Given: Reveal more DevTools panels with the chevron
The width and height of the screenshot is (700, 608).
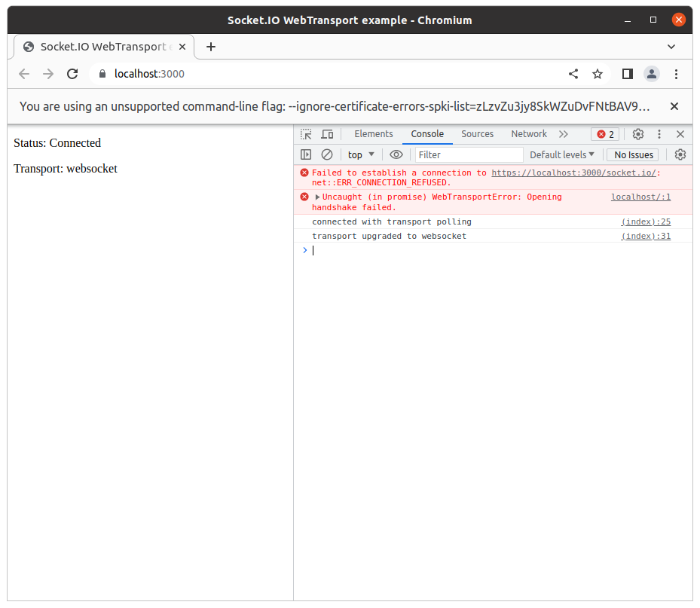Looking at the screenshot, I should (564, 133).
